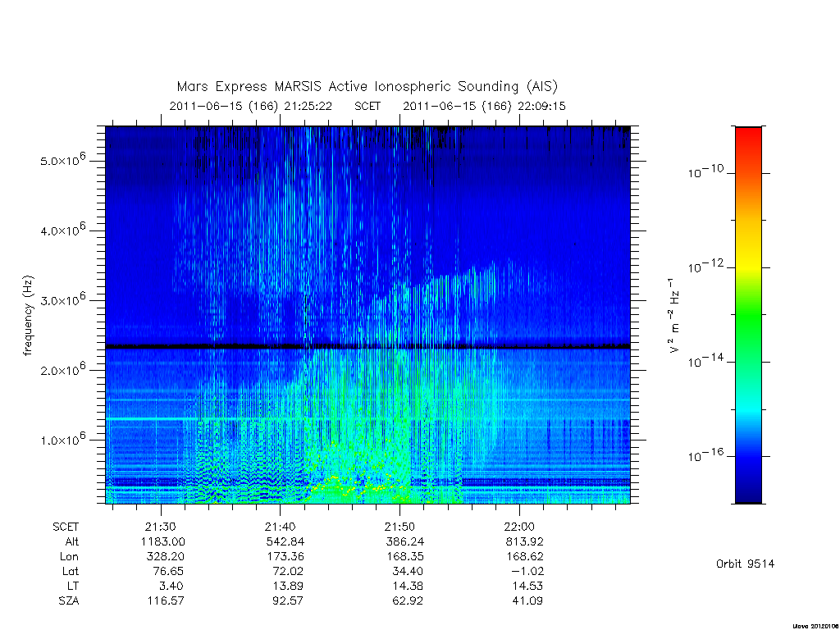The height and width of the screenshot is (630, 840).
Task: Click the 1.0×10⁶ frequency tick label
Action: point(62,440)
